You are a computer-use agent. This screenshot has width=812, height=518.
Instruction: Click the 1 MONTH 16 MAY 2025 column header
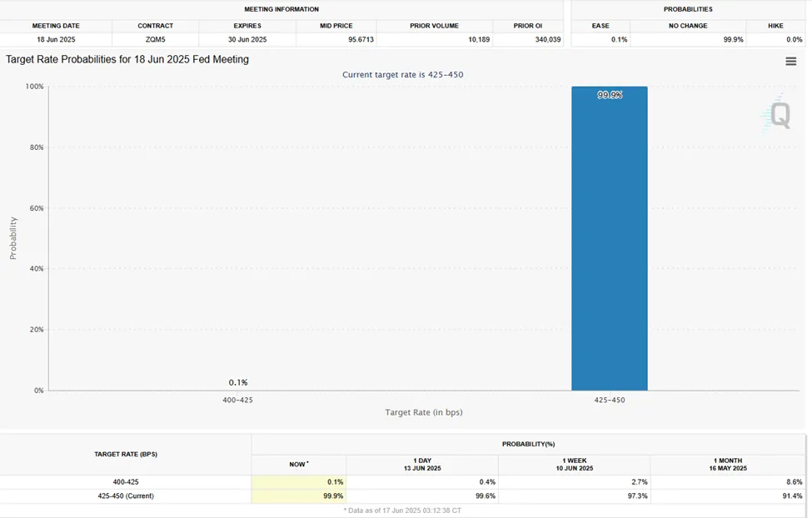click(x=728, y=464)
